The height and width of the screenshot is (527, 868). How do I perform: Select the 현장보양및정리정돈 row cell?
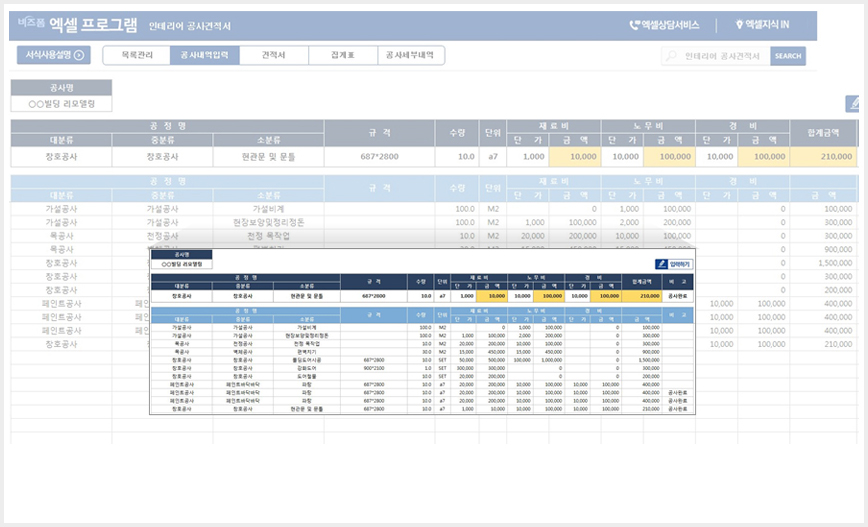click(268, 223)
